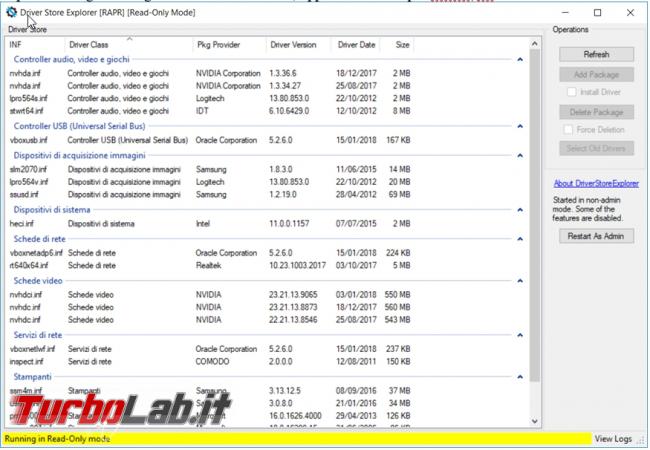
Task: Select the rt640x64.inf row
Action: coord(210,265)
